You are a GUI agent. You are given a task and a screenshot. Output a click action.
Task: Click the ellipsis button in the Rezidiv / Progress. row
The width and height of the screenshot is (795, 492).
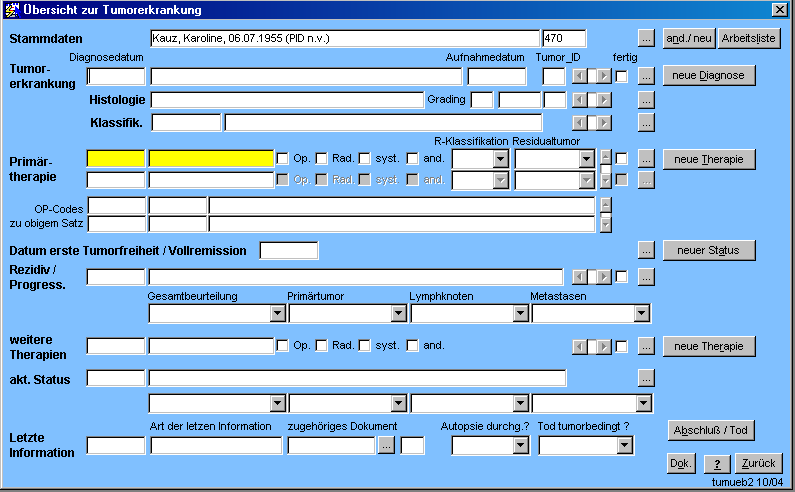click(646, 276)
